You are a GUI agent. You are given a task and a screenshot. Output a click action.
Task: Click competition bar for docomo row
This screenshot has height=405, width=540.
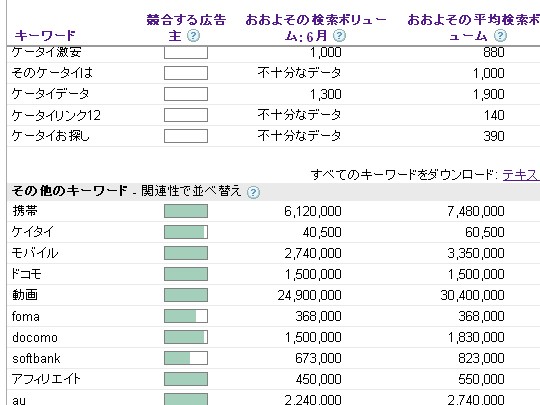tap(186, 337)
